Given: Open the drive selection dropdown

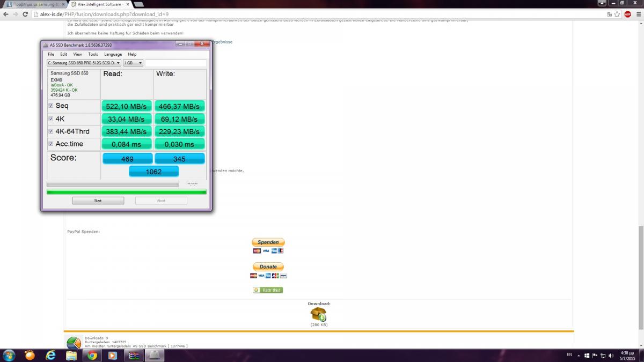Looking at the screenshot, I should point(84,63).
